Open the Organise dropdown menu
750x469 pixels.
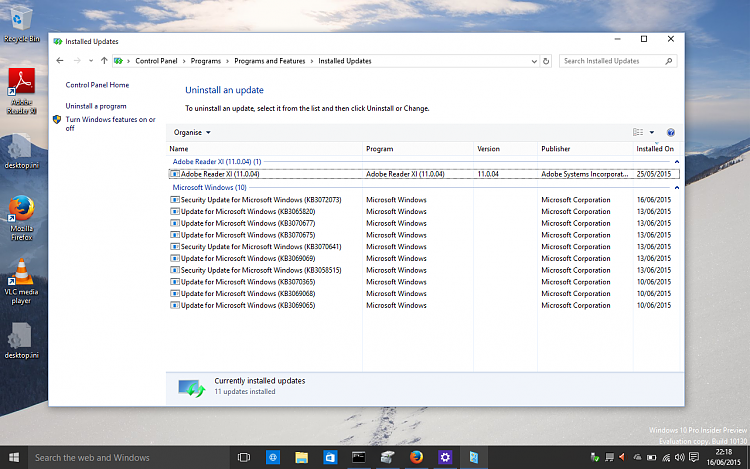(191, 132)
